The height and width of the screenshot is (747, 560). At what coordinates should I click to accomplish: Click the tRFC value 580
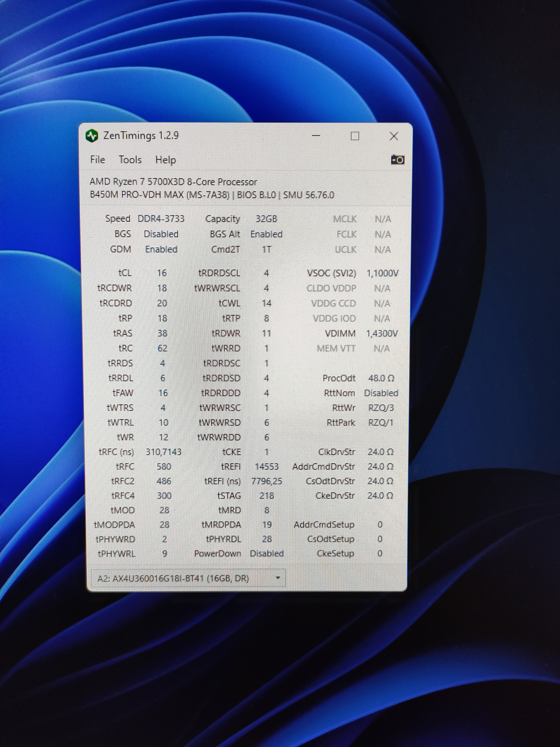tap(164, 466)
